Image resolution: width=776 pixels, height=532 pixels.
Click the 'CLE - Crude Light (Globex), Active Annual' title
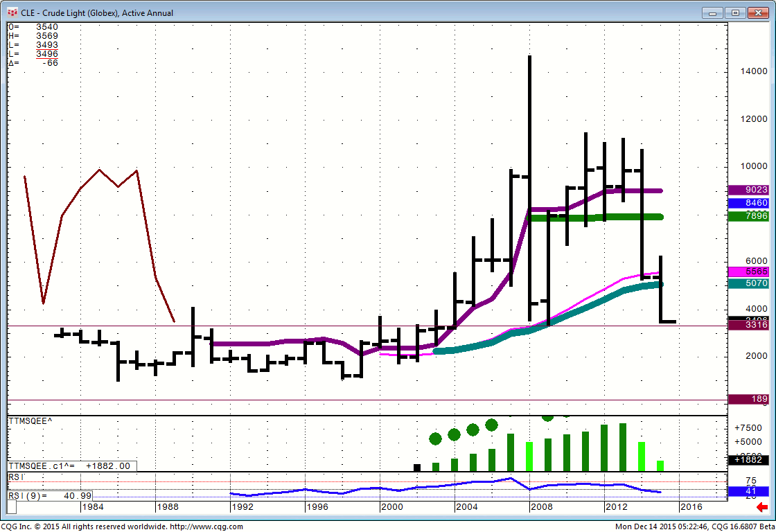click(x=97, y=13)
